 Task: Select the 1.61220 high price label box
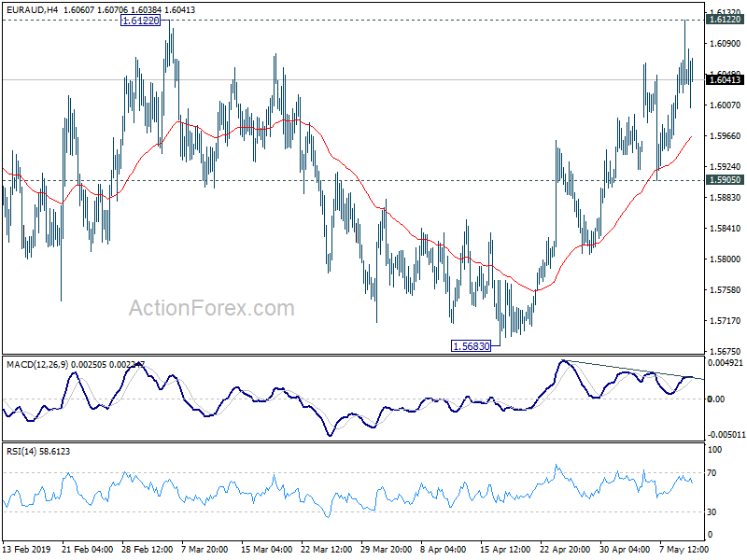click(141, 21)
